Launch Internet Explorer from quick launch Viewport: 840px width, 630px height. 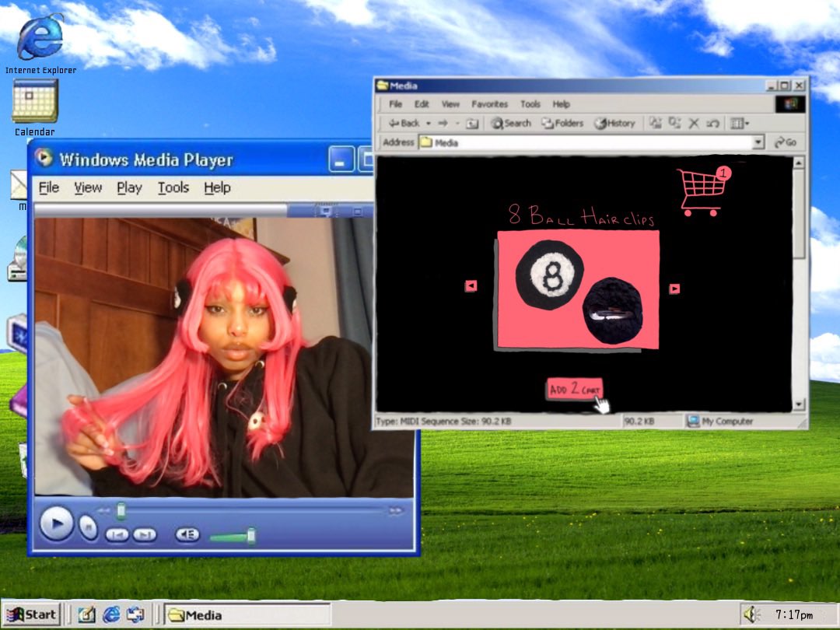tap(111, 614)
